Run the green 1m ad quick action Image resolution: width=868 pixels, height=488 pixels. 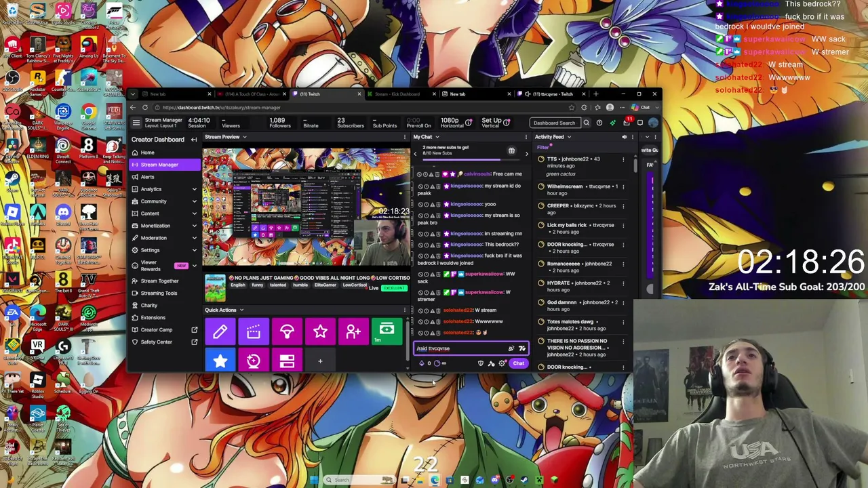387,331
